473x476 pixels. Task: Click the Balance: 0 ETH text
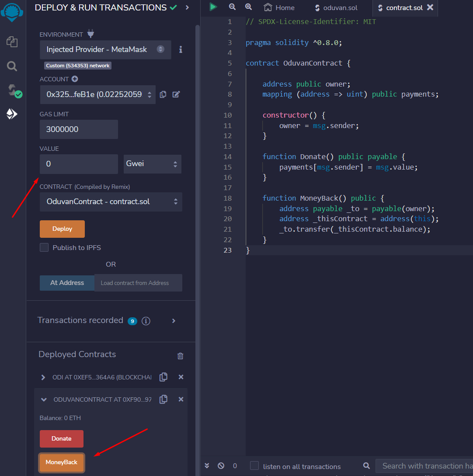coord(60,418)
